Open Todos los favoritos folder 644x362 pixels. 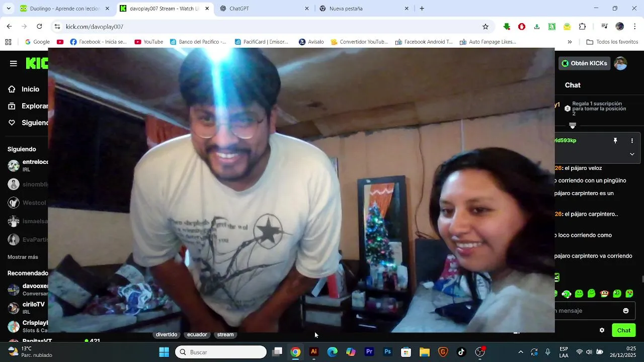click(612, 42)
